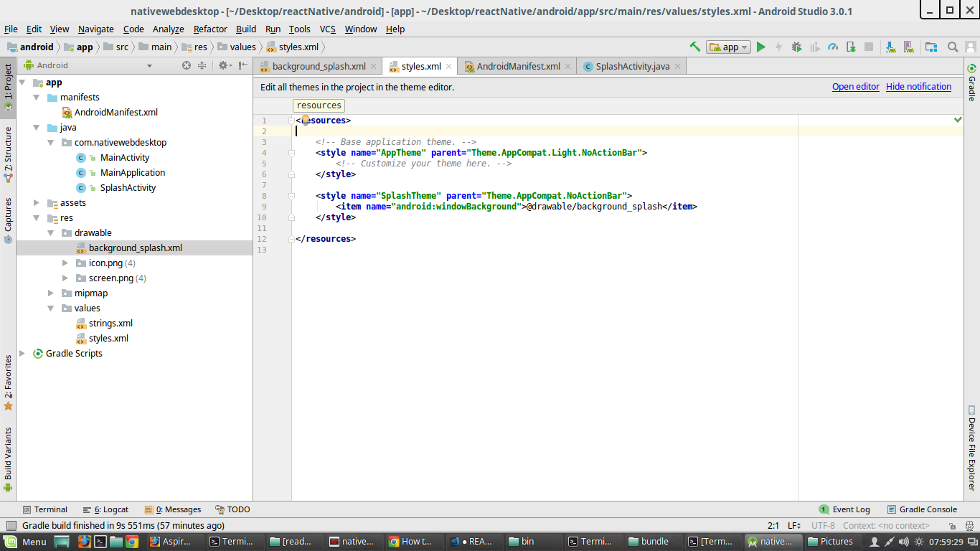
Task: Toggle the 1: Project tool window
Action: click(8, 88)
